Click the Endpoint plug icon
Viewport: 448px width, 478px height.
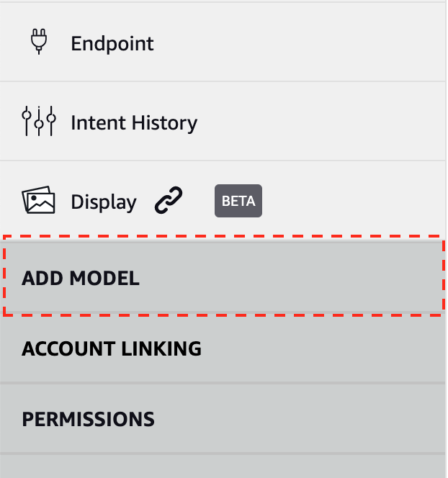pos(39,42)
